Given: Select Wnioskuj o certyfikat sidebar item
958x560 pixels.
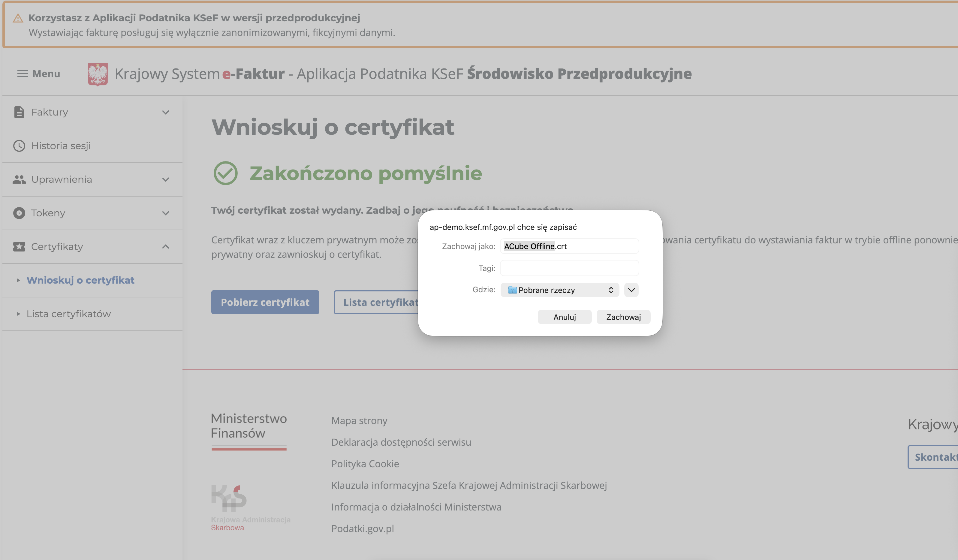Looking at the screenshot, I should pos(80,280).
